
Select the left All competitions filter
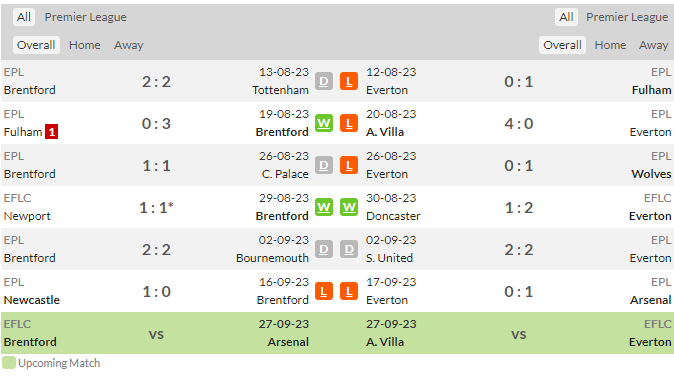click(x=24, y=17)
